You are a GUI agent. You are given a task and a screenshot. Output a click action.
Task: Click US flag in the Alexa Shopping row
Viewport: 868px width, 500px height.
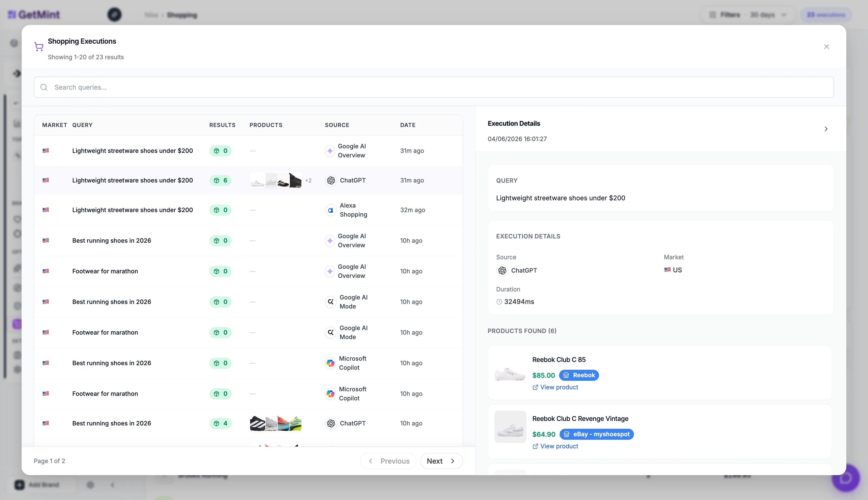tap(46, 210)
